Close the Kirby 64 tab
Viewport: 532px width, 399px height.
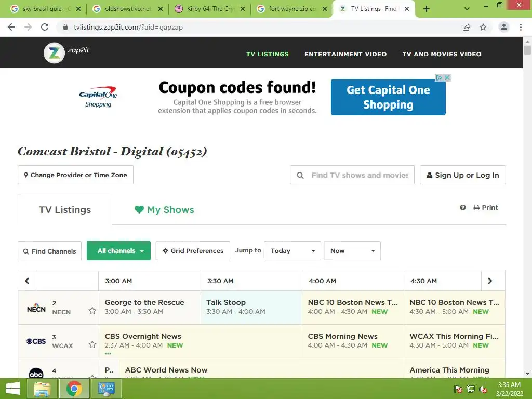(x=243, y=9)
